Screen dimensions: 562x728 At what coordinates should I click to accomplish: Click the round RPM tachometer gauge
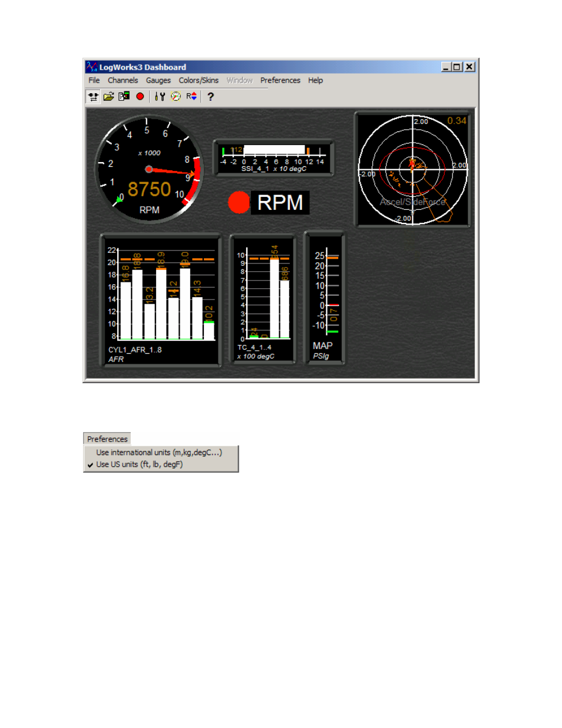tap(149, 169)
